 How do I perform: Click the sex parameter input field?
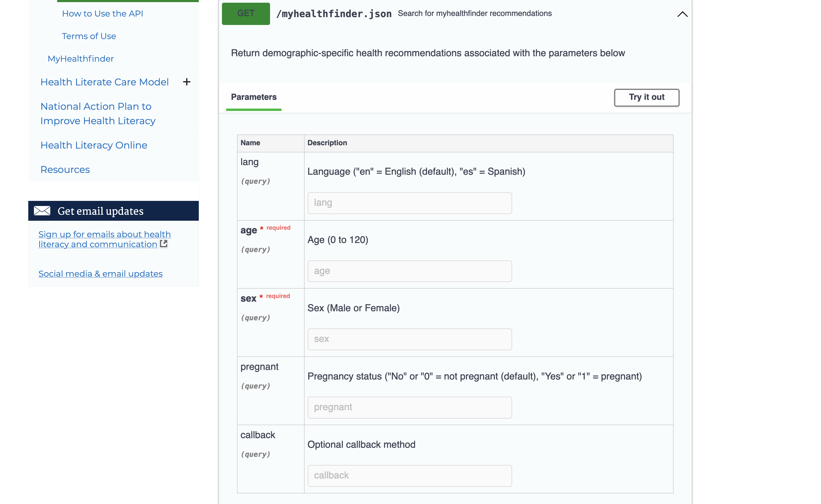[409, 339]
